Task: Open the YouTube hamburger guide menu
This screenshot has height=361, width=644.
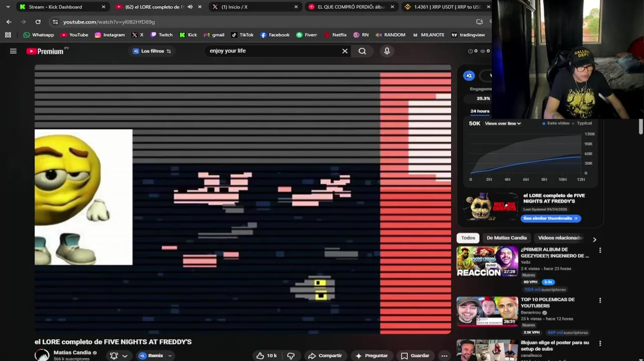Action: click(14, 51)
